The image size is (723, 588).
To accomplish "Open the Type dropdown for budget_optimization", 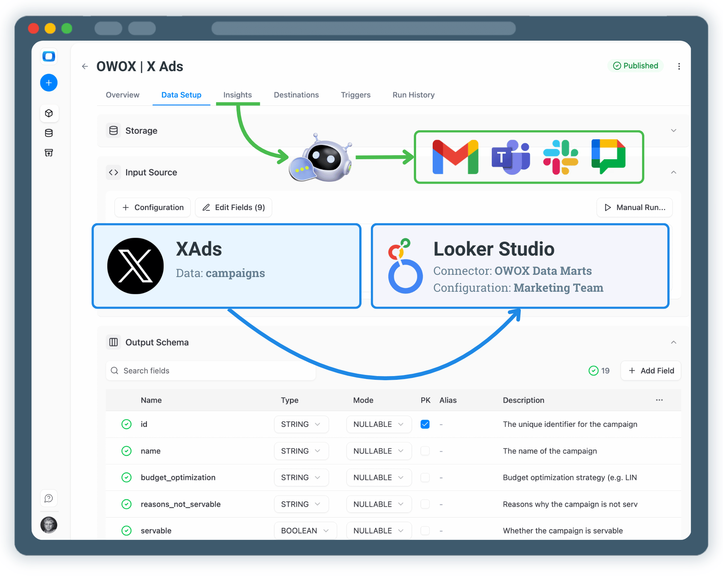I will 301,477.
